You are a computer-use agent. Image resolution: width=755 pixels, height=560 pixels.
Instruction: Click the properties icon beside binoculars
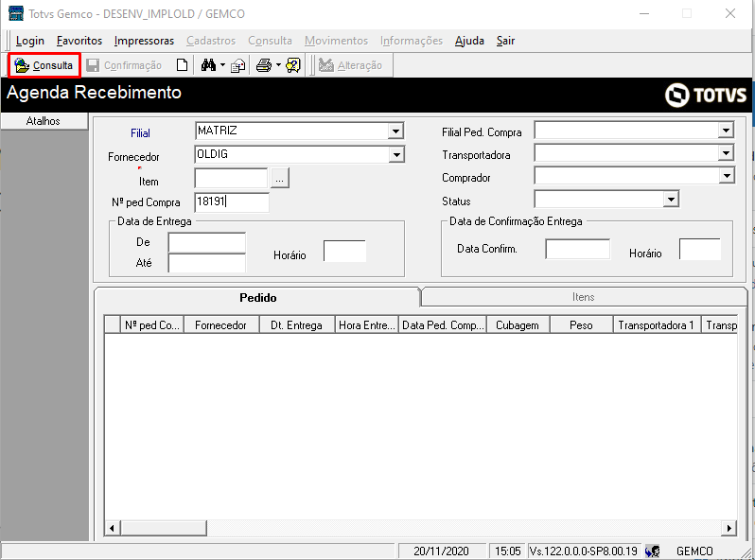tap(237, 65)
